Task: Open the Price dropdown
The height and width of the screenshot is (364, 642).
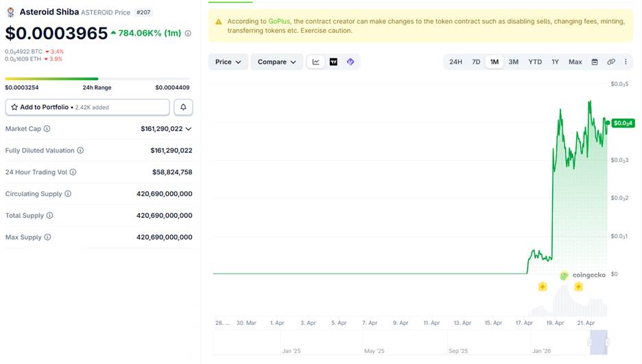Action: pos(228,62)
